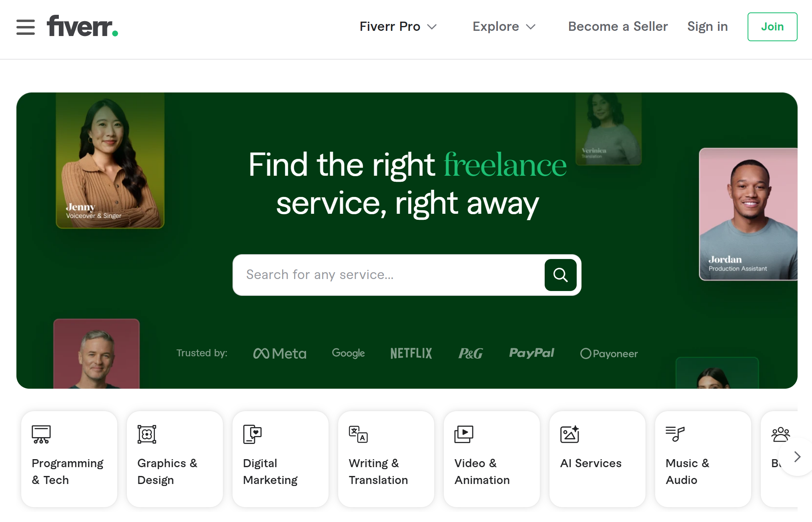The image size is (812, 522).
Task: Click the Join button
Action: pos(772,26)
